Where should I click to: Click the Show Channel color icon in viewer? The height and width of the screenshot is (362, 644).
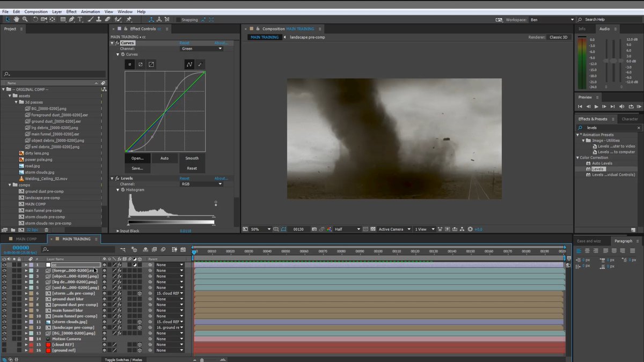(328, 229)
